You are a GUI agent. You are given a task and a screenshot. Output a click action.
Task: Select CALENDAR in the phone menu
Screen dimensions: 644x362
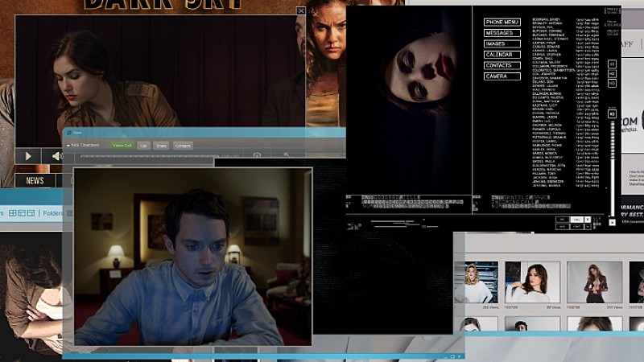(498, 55)
